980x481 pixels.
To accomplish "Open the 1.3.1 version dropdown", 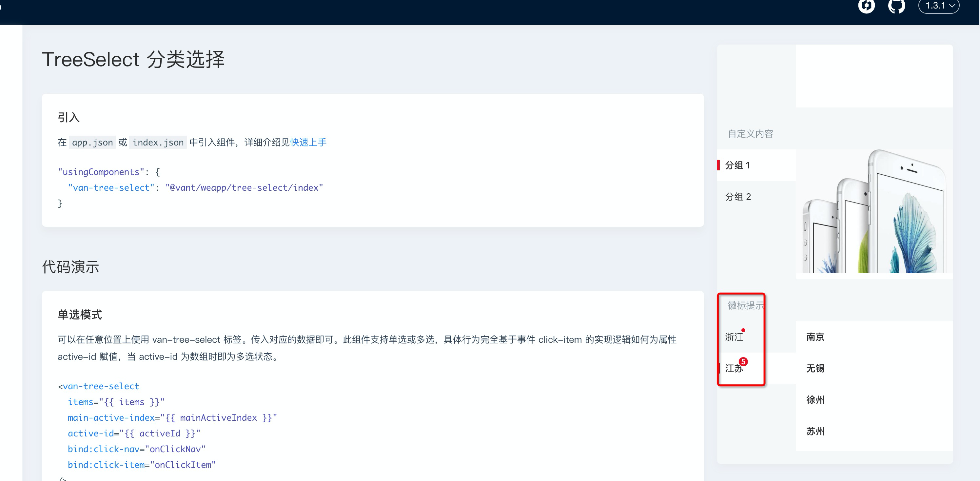I will pyautogui.click(x=938, y=6).
